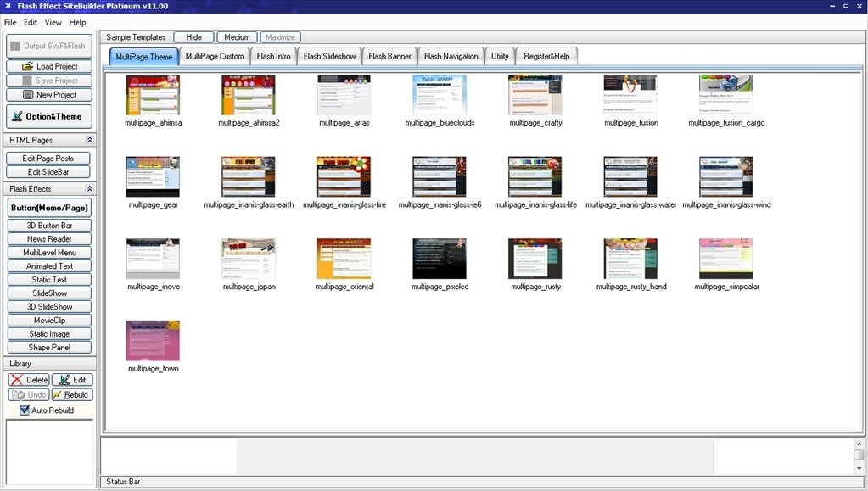Hide the Sample Templates panel

tap(193, 37)
